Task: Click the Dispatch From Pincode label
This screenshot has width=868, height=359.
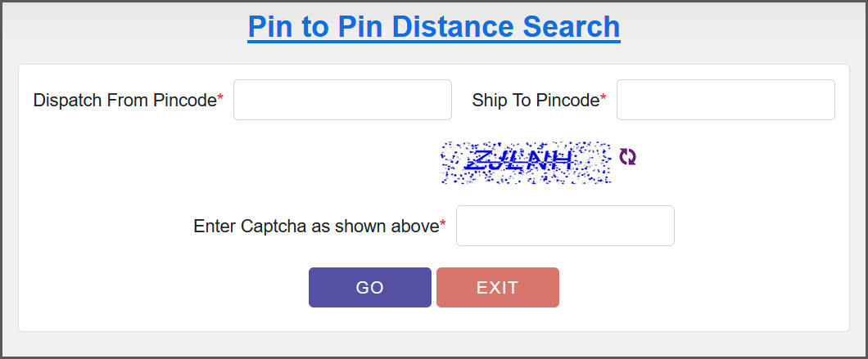Action: tap(124, 101)
